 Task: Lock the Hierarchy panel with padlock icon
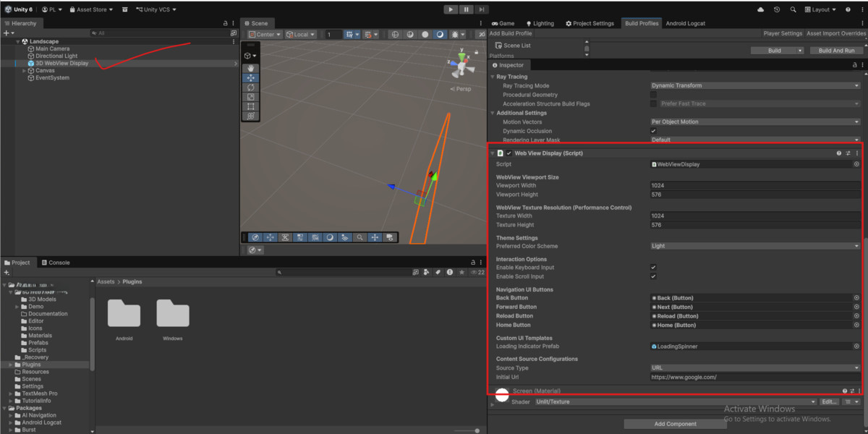pos(225,23)
